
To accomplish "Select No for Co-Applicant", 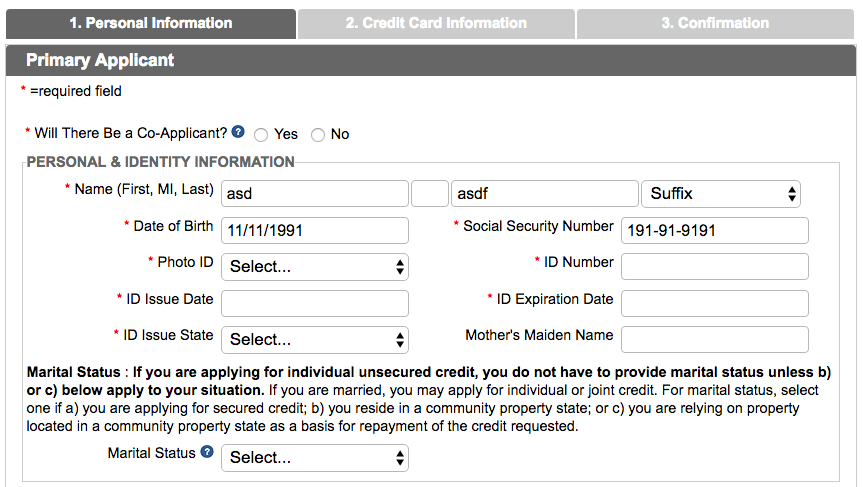I will [x=318, y=135].
